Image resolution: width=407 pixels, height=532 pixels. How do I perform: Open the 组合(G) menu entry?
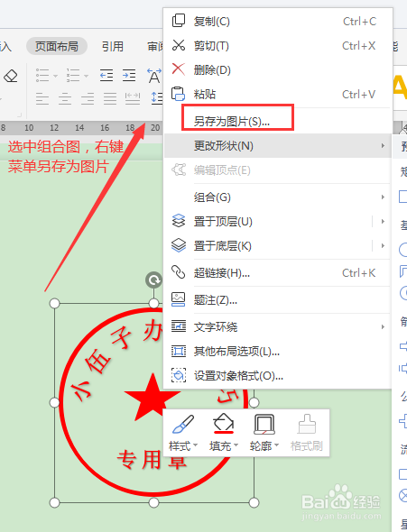[278, 197]
